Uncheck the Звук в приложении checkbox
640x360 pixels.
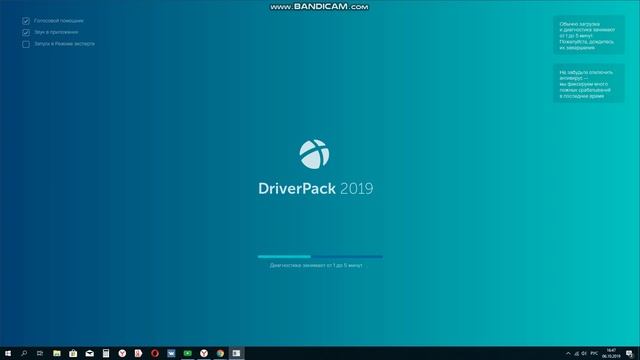pos(26,32)
